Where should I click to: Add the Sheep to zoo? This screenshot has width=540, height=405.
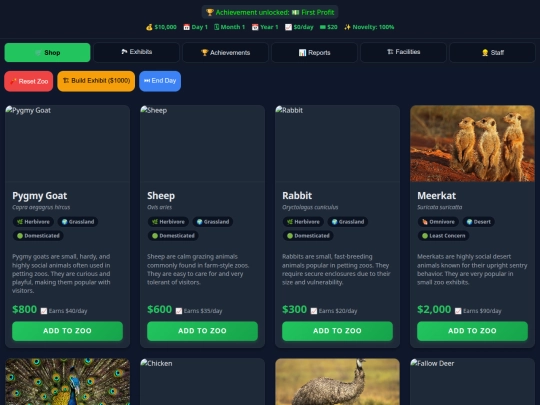[202, 331]
